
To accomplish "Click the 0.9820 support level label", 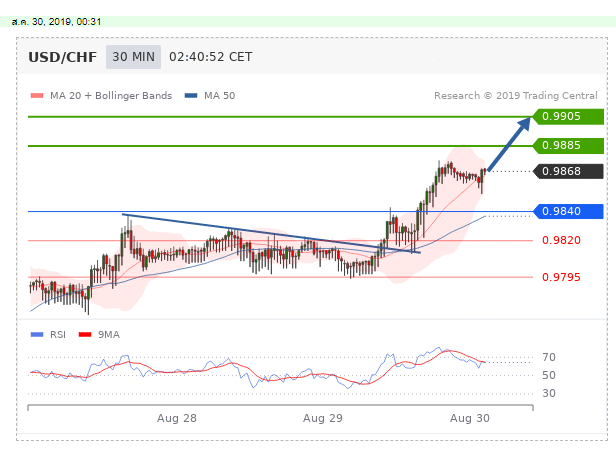I will click(561, 240).
